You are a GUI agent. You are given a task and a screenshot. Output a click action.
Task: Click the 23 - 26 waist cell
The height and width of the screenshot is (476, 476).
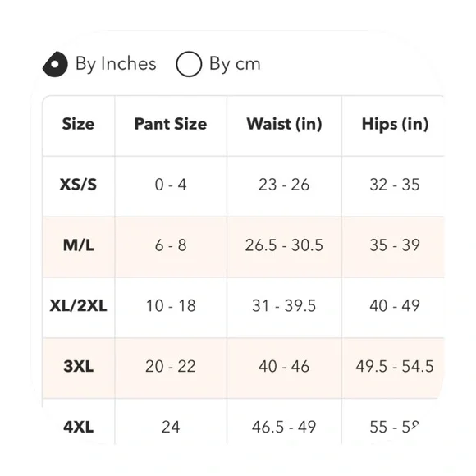point(284,185)
